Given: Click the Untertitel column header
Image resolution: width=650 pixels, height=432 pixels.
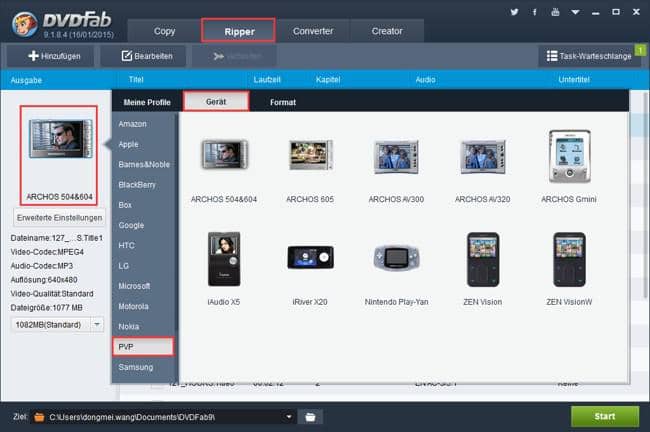Looking at the screenshot, I should point(574,79).
